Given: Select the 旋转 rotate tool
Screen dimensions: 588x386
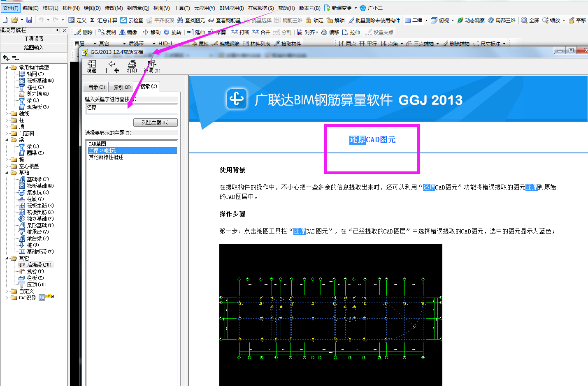Looking at the screenshot, I should click(172, 32).
